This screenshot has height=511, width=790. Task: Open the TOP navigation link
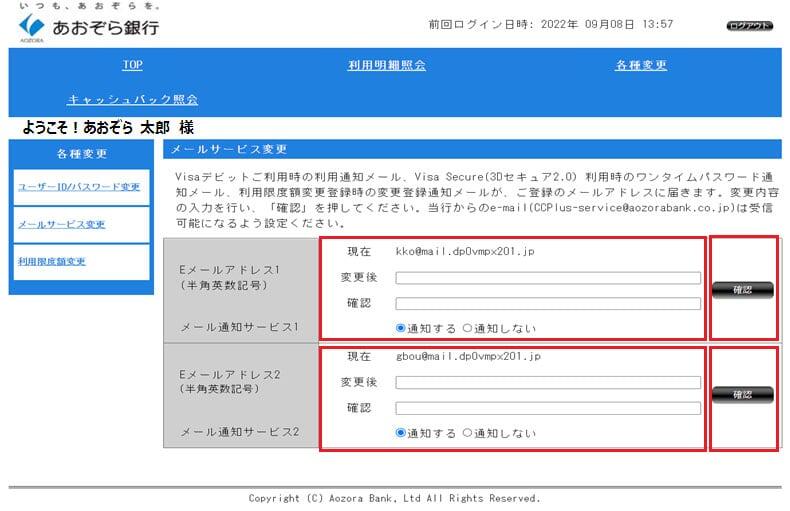pyautogui.click(x=132, y=65)
